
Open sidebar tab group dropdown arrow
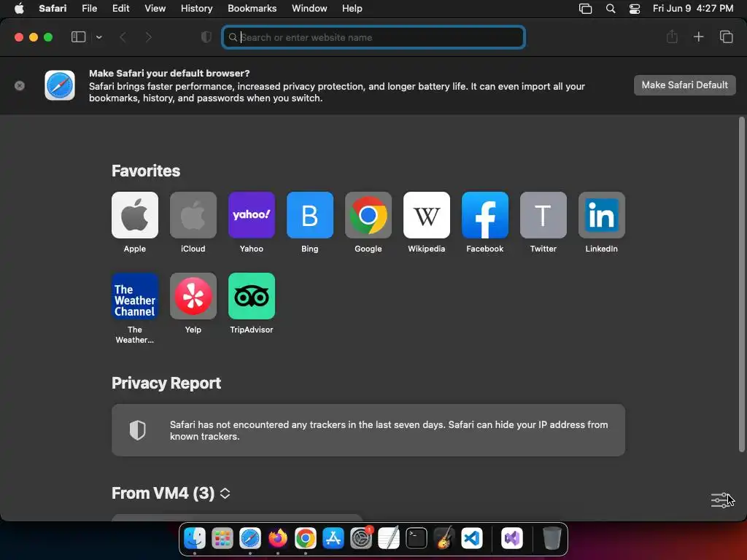(98, 37)
